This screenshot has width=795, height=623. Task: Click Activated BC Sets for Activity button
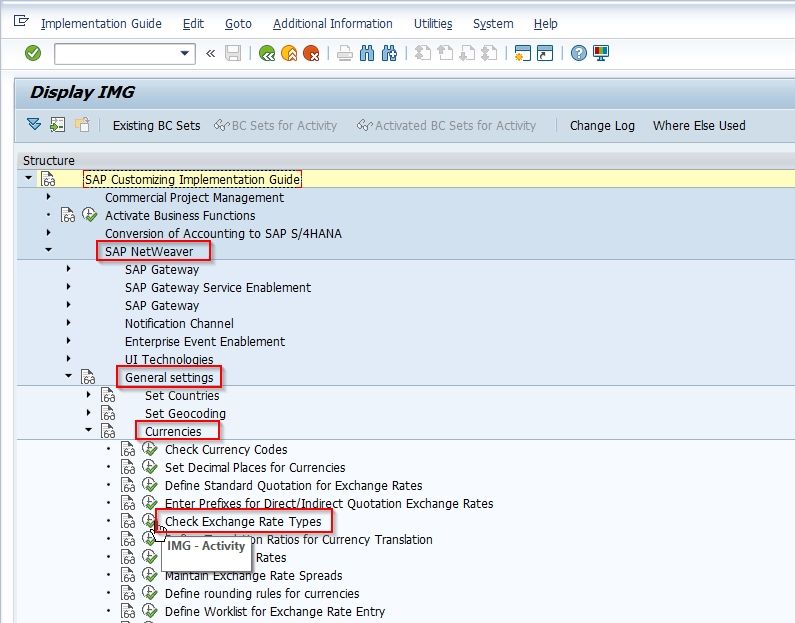click(x=446, y=126)
